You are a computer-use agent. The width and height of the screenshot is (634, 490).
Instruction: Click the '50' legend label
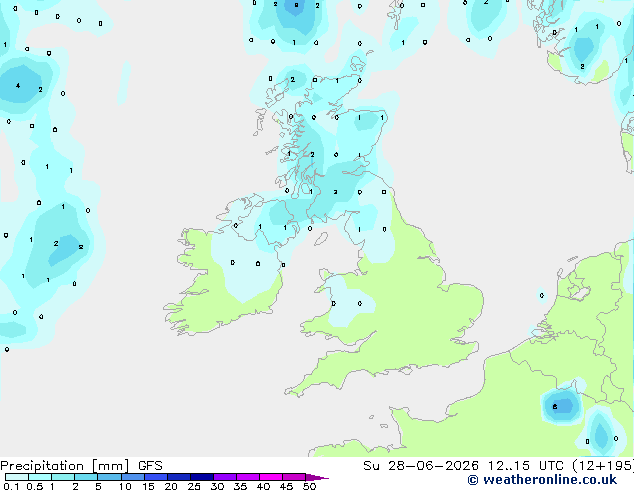309,486
